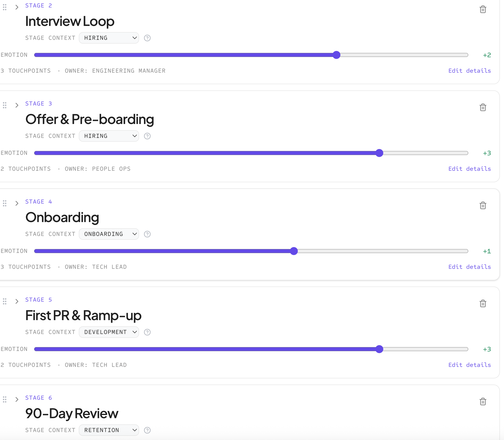Grab the Stage 3 drag handle
The width and height of the screenshot is (504, 440).
[5, 105]
